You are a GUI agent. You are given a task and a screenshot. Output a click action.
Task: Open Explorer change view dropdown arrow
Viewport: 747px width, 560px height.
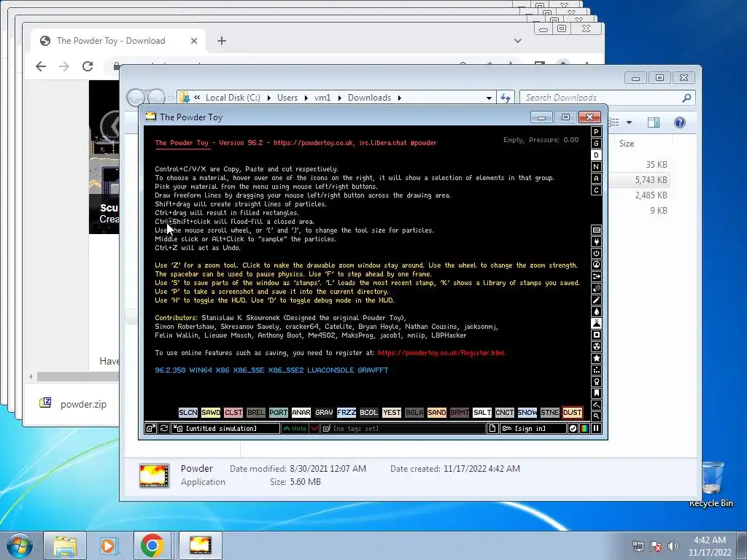(629, 122)
